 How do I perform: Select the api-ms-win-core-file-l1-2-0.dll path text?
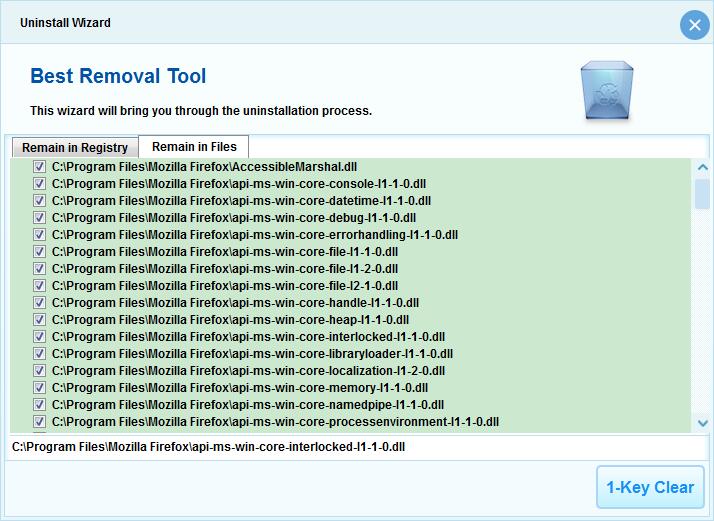[225, 269]
